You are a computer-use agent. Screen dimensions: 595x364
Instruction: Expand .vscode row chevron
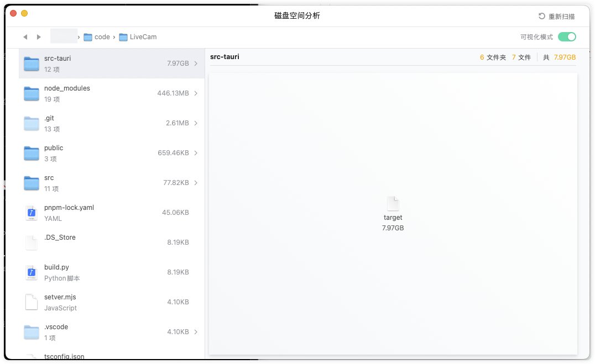pyautogui.click(x=196, y=332)
